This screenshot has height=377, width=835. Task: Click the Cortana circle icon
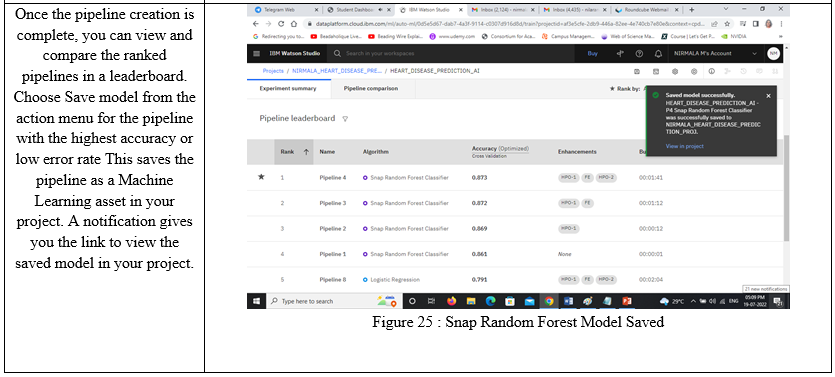pos(412,301)
